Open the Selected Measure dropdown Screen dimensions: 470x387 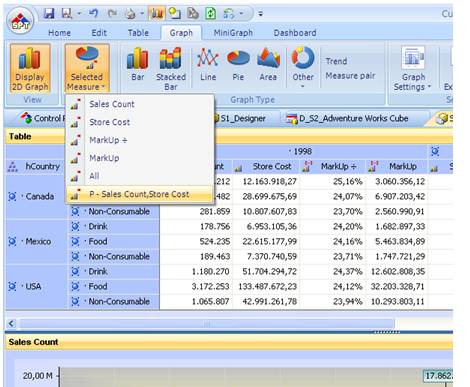pos(87,68)
